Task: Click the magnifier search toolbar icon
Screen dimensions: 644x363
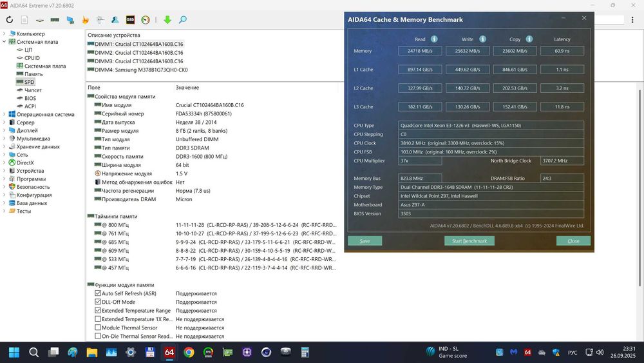Action: point(183,20)
